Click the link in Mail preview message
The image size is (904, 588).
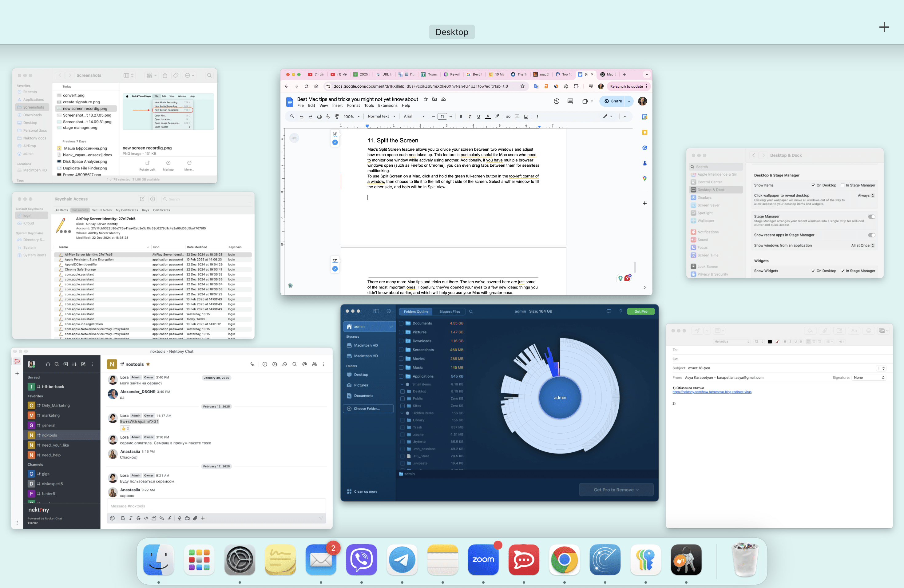[712, 391]
